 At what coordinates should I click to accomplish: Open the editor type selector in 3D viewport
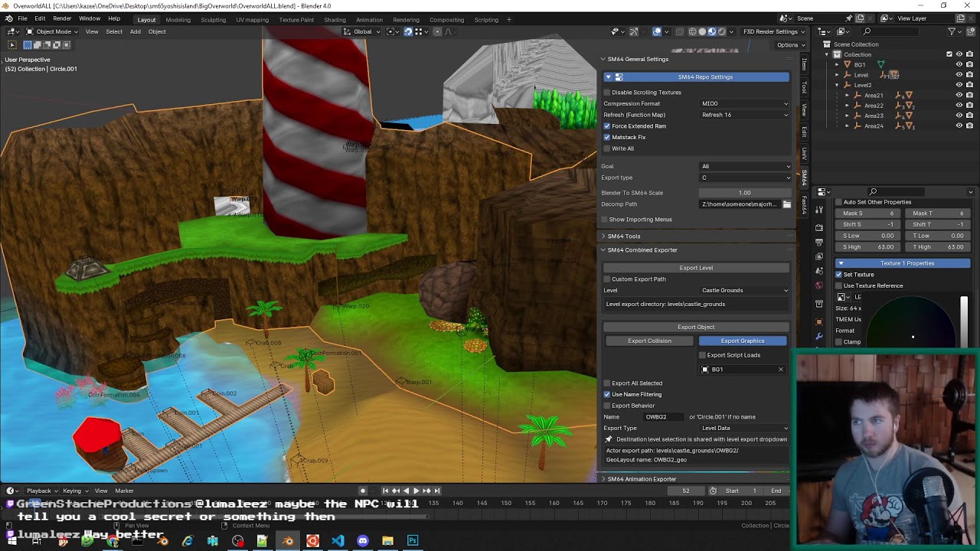[13, 31]
